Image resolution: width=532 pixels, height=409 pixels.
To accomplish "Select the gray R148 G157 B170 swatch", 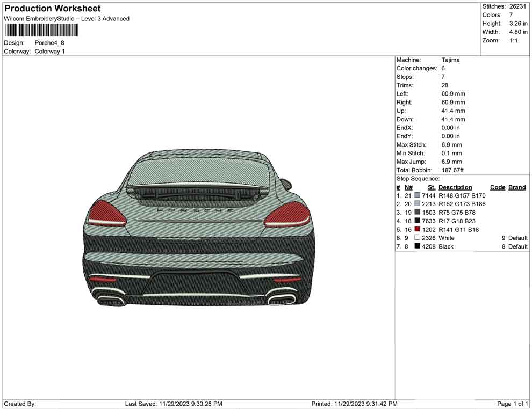I will coord(416,195).
